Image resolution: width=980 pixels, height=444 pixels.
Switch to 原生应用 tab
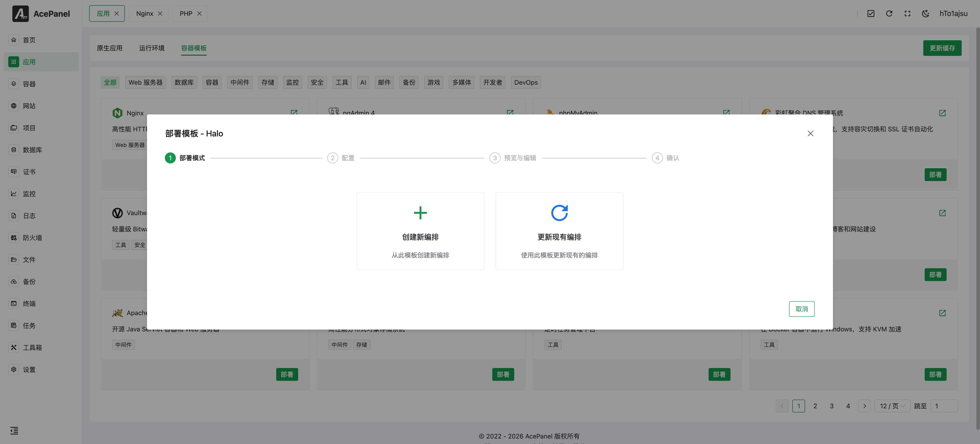click(x=110, y=48)
